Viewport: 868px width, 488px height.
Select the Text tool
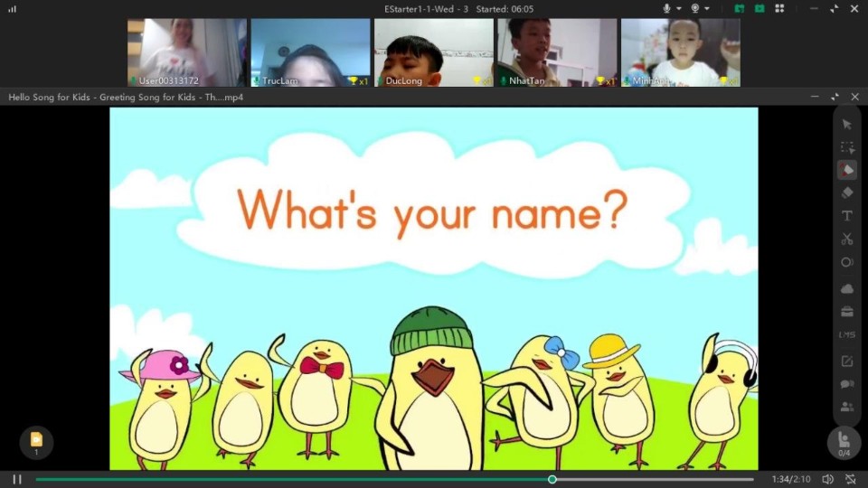pos(847,216)
